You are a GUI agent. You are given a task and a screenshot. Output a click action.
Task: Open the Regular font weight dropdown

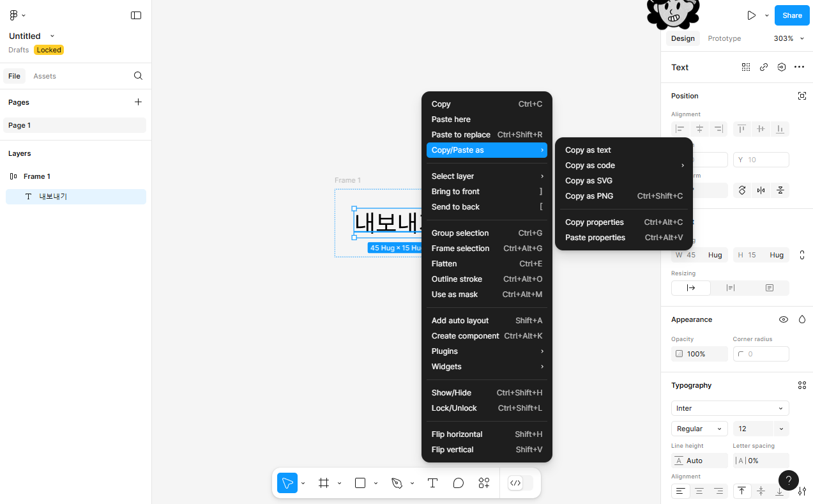pos(699,429)
